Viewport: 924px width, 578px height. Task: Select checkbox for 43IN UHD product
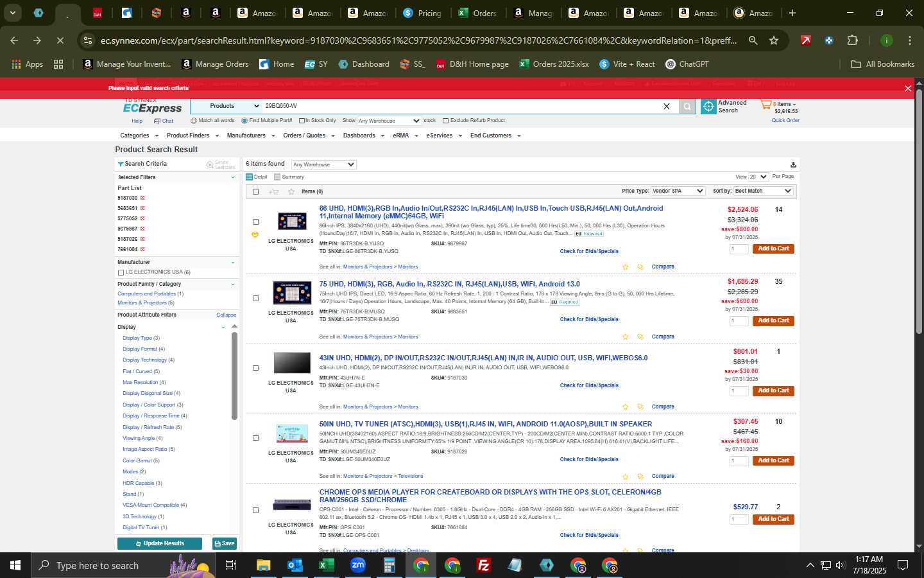click(255, 368)
